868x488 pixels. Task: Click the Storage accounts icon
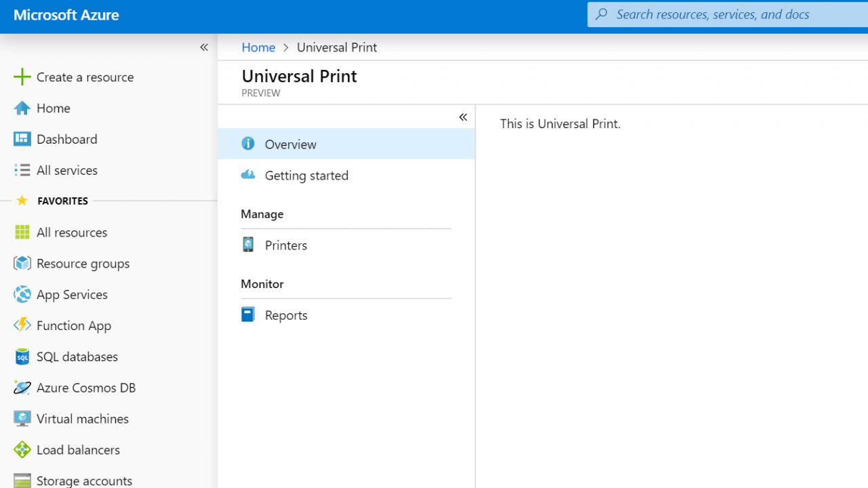pos(22,481)
